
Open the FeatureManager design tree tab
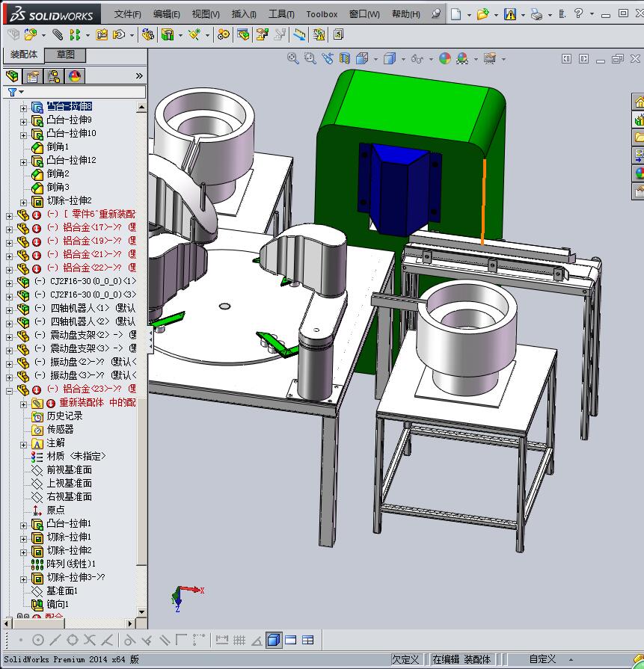click(x=13, y=76)
